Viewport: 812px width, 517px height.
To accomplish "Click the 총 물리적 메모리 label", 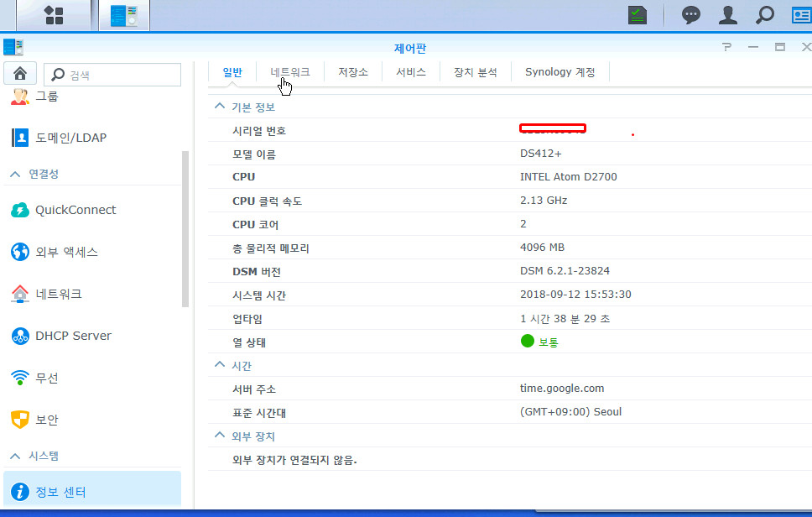I will [270, 248].
